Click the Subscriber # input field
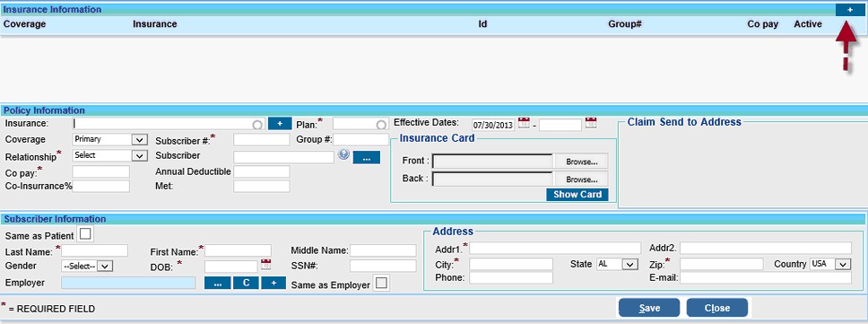 click(261, 140)
